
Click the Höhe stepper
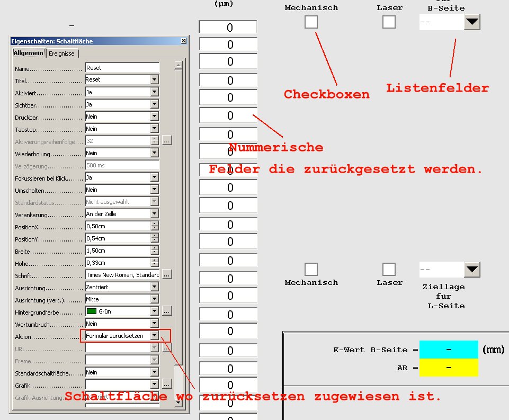point(155,263)
